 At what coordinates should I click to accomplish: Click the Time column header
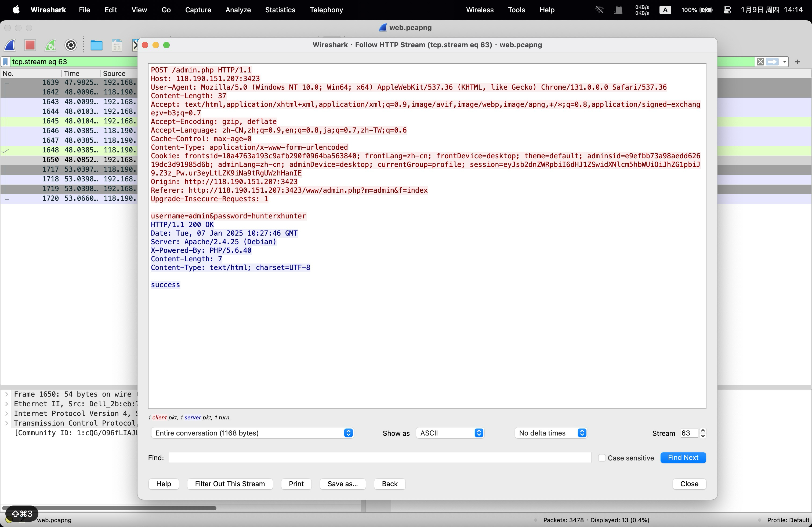pyautogui.click(x=81, y=73)
